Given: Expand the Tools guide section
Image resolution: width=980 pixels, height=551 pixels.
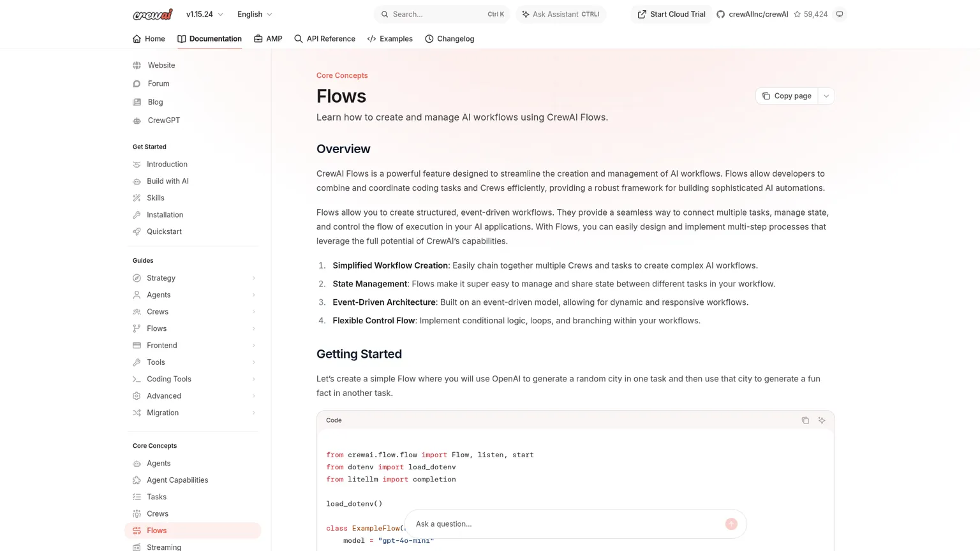Looking at the screenshot, I should 194,362.
